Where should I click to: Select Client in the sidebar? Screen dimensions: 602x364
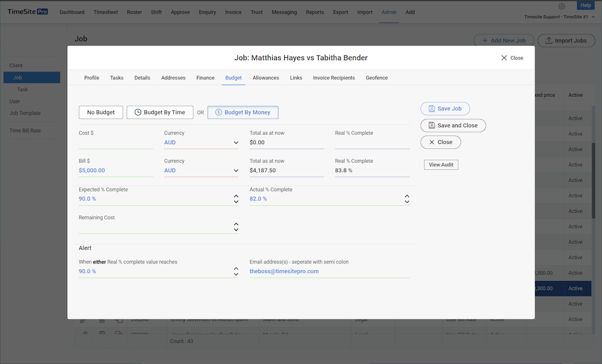[16, 65]
